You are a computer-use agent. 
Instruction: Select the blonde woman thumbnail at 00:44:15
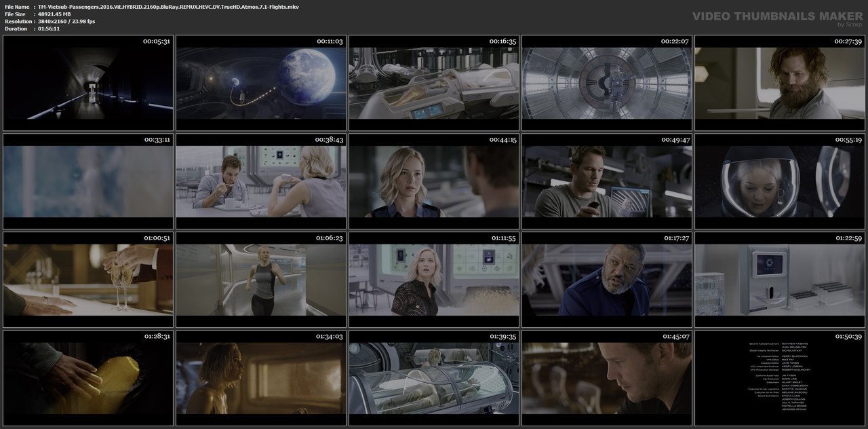pyautogui.click(x=434, y=181)
